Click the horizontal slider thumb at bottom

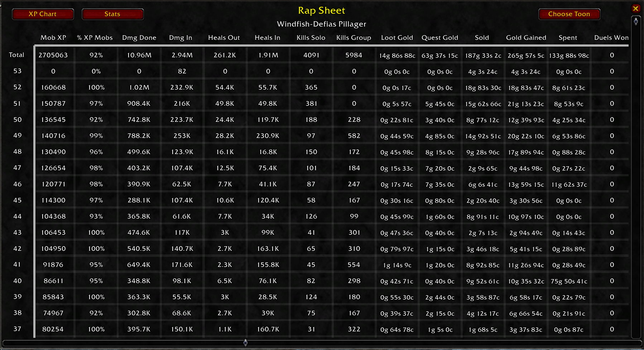click(245, 343)
